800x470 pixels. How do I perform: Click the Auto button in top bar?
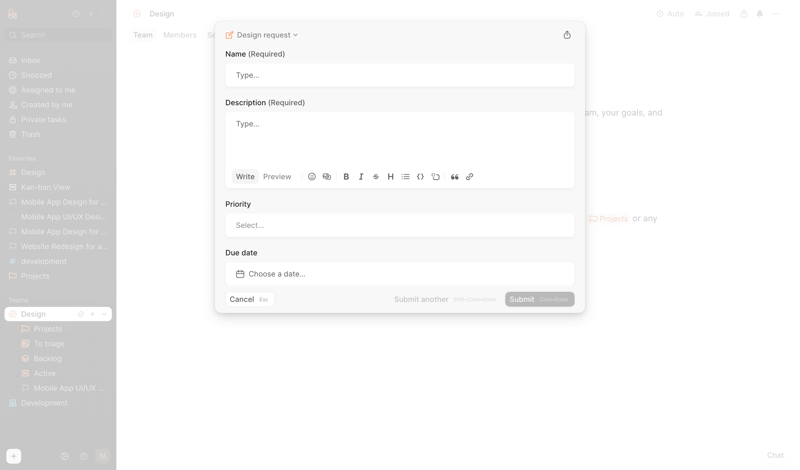click(x=670, y=14)
